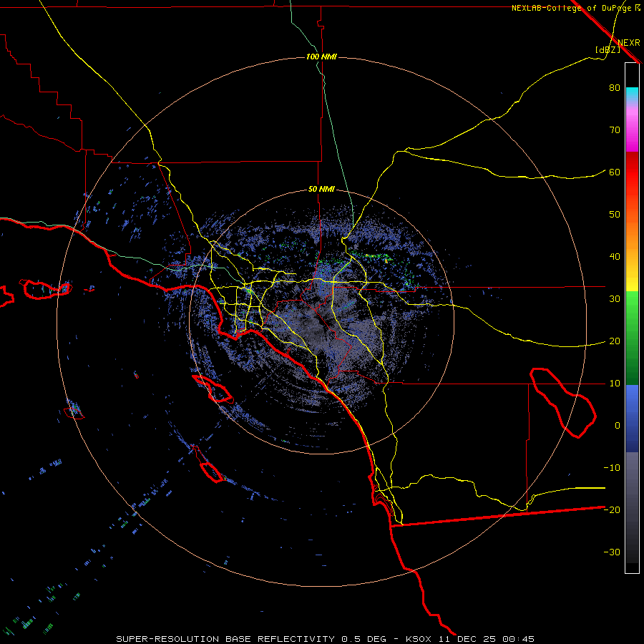The height and width of the screenshot is (644, 644).
Task: Click the -30 value on the dBZ scale
Action: (612, 552)
